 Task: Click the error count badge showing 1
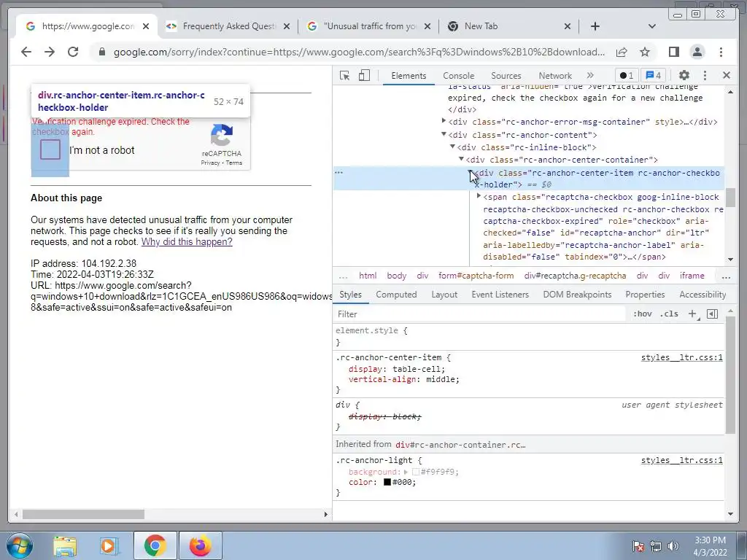pyautogui.click(x=627, y=75)
